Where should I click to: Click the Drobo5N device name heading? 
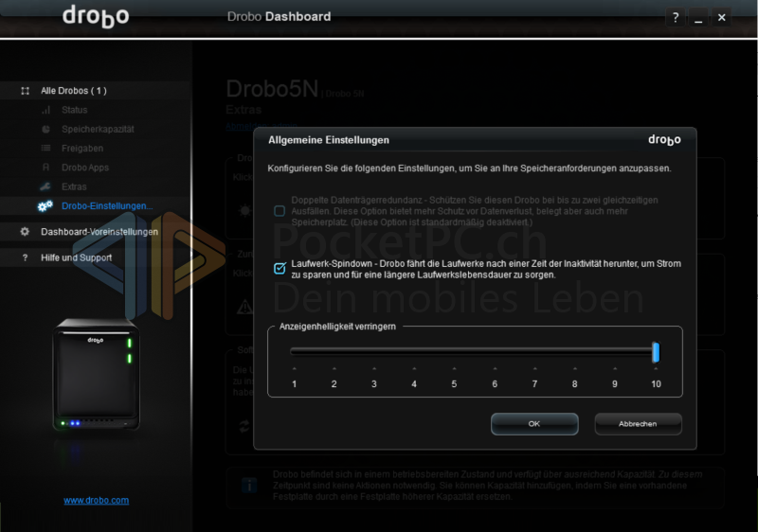(272, 89)
